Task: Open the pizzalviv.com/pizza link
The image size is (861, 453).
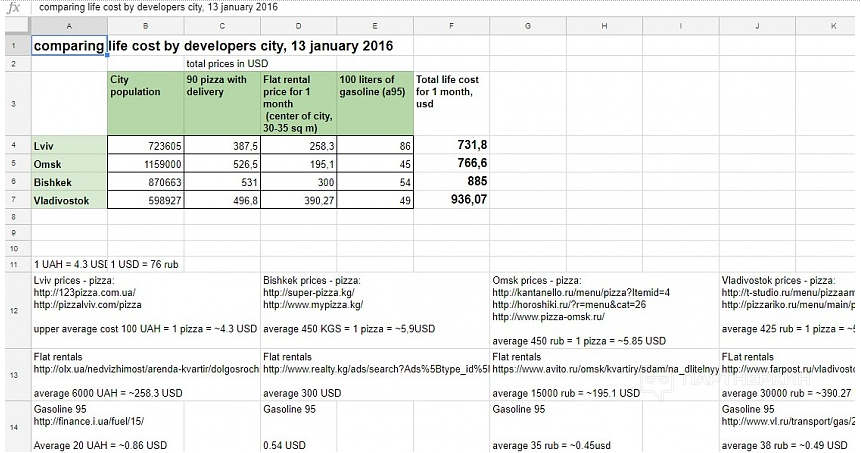Action: coord(87,305)
